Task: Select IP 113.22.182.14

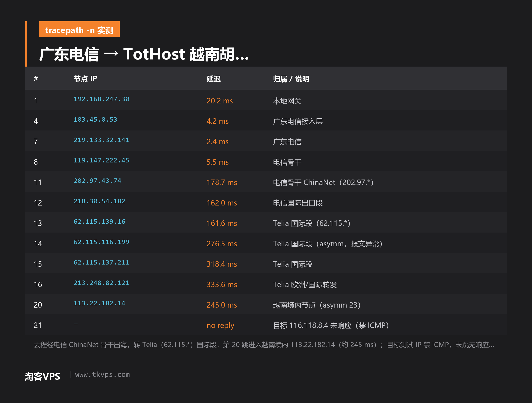Action: pyautogui.click(x=99, y=304)
